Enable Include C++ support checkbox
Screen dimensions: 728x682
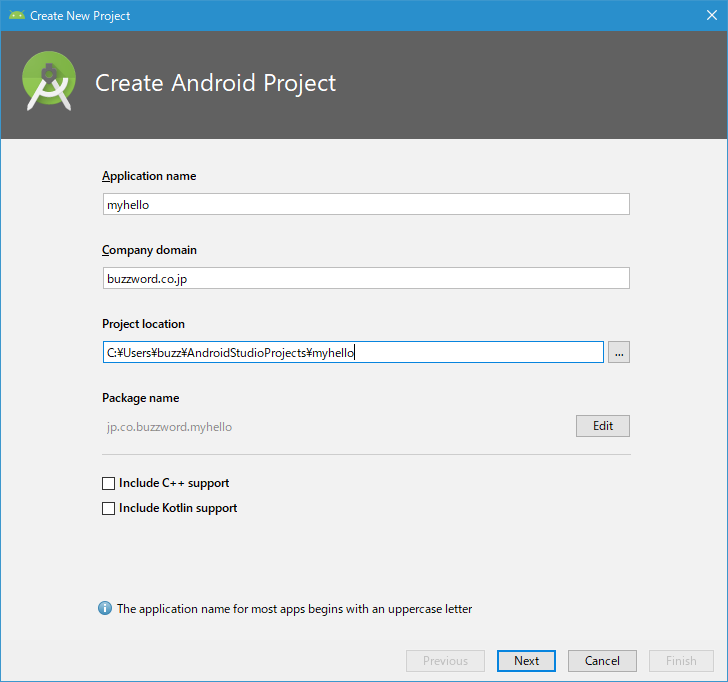pyautogui.click(x=108, y=483)
